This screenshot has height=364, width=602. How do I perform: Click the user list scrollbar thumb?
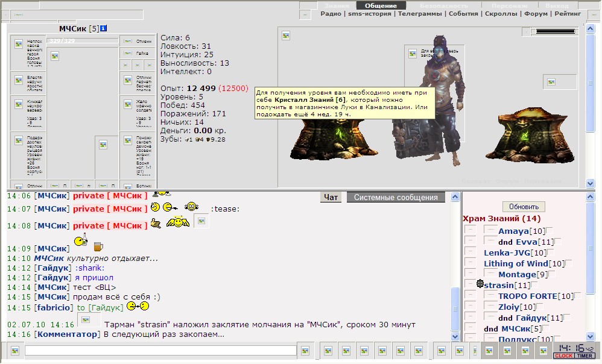point(590,248)
